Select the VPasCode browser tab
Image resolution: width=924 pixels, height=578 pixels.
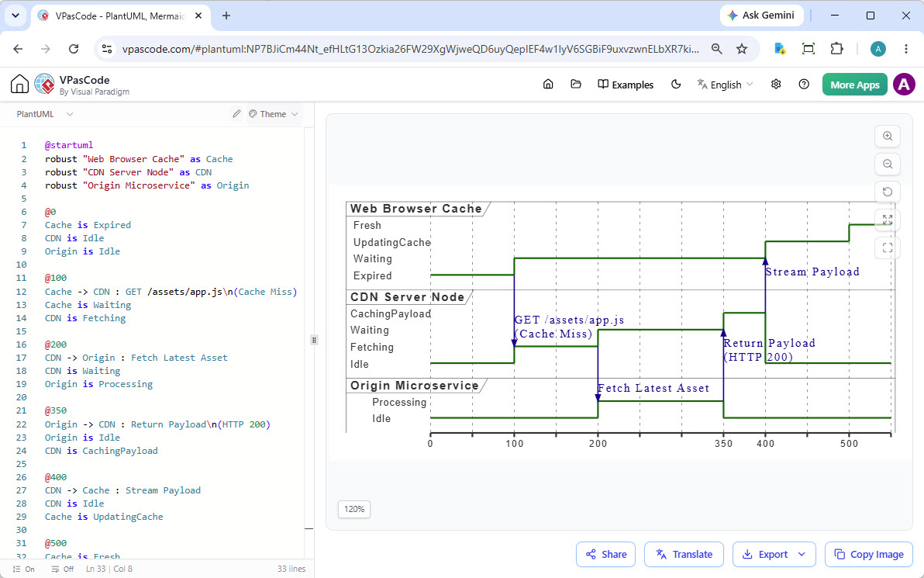pos(120,16)
